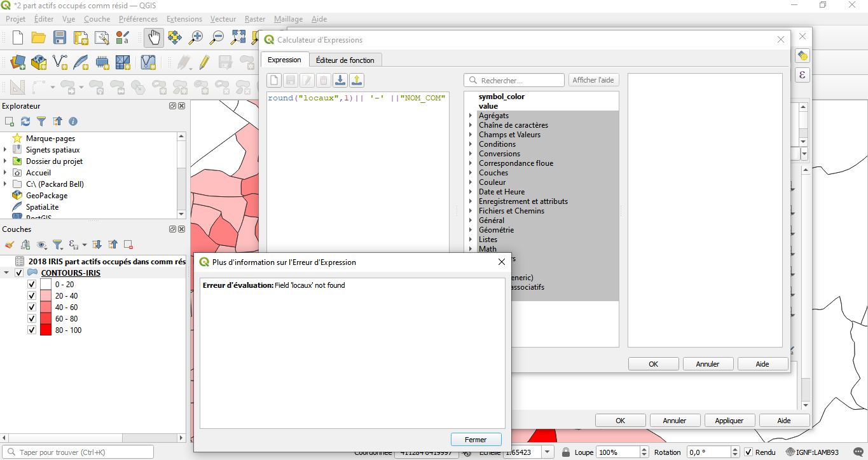This screenshot has height=460, width=868.
Task: Filter legend icon in Couches panel
Action: coord(57,245)
